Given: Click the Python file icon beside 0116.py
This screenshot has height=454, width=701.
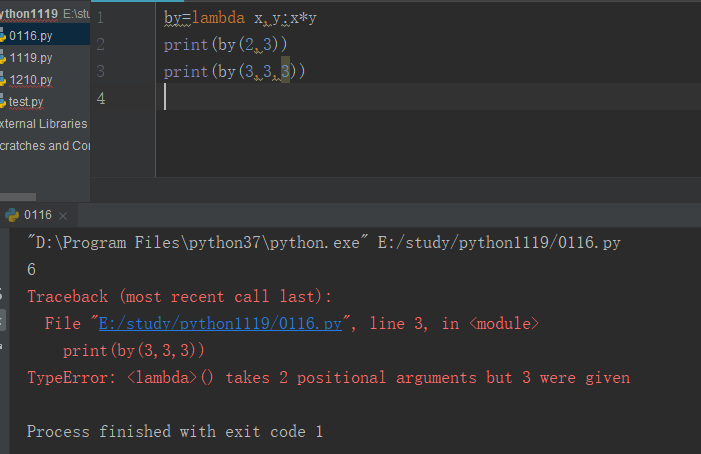Looking at the screenshot, I should pos(2,35).
